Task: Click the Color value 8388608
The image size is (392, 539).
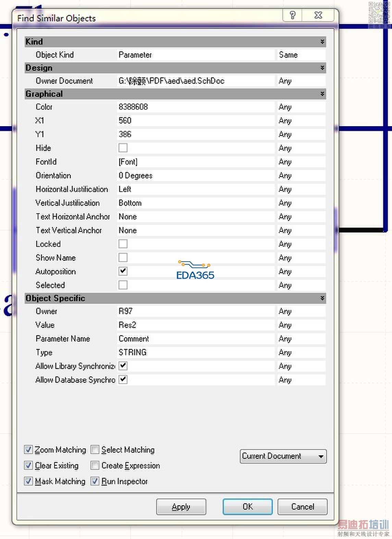Action: 196,107
